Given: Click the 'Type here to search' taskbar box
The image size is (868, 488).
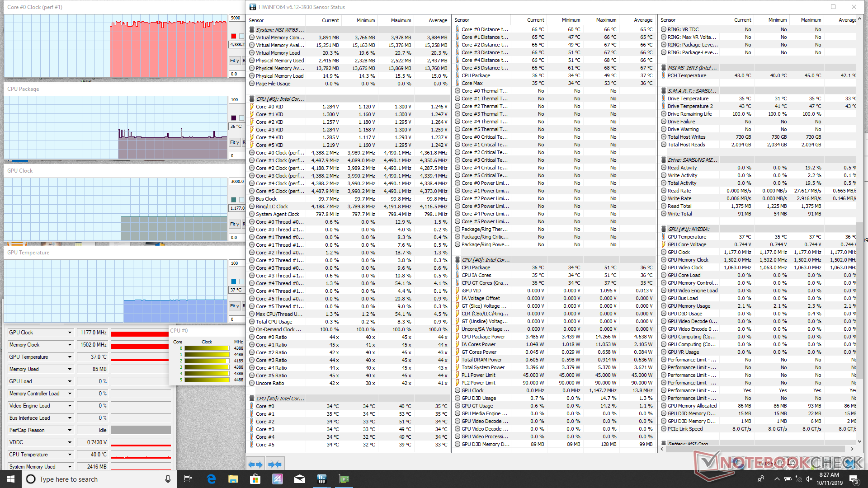Looking at the screenshot, I should (99, 479).
